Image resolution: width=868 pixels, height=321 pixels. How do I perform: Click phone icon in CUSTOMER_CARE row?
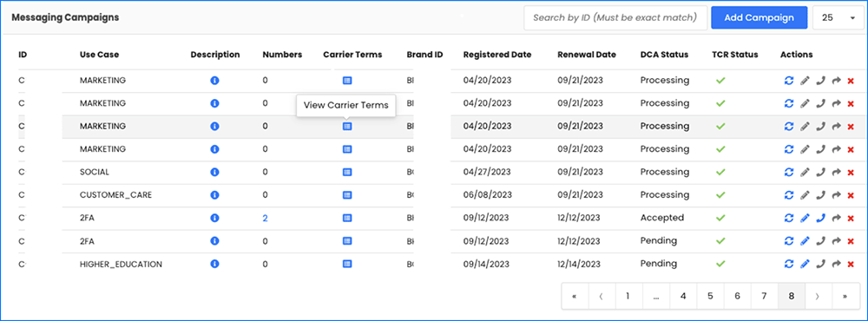tap(820, 195)
